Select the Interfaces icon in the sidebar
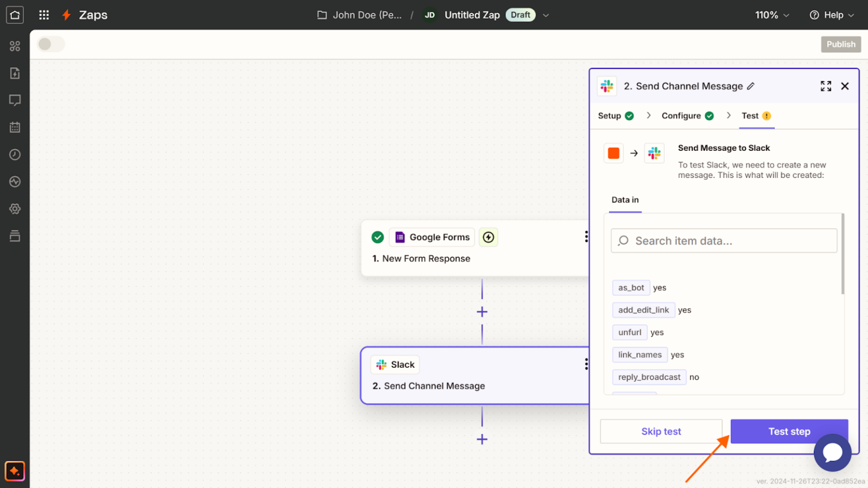The image size is (868, 488). (x=15, y=73)
